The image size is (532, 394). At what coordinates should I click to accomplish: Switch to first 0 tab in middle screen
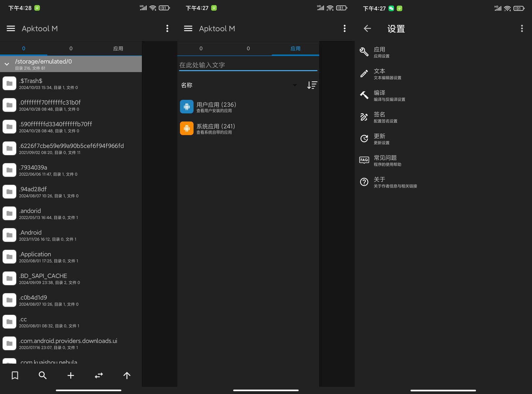click(x=201, y=49)
